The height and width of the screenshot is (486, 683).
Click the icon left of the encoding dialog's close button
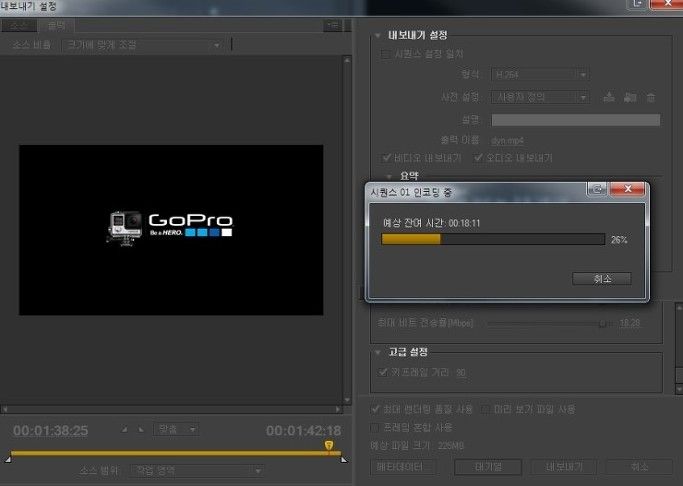point(597,189)
